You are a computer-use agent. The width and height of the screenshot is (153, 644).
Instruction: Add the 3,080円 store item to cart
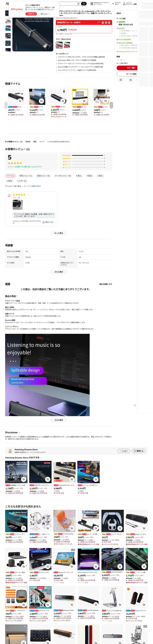pos(72,479)
